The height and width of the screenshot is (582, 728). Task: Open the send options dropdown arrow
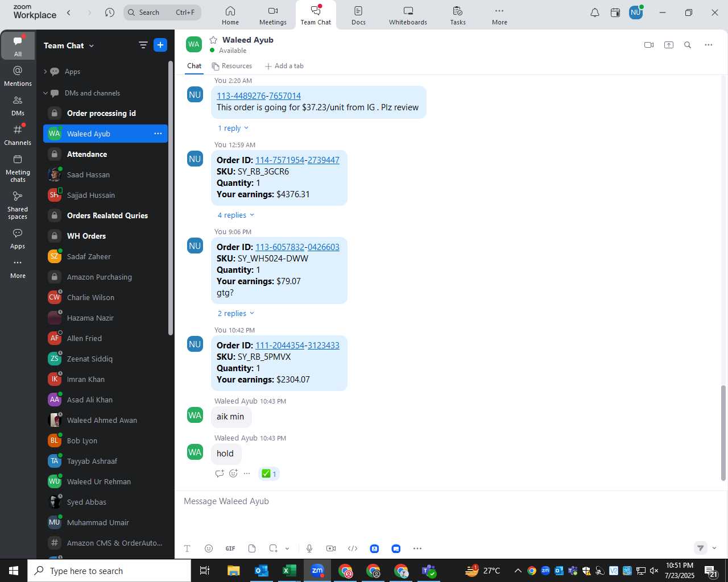[714, 548]
